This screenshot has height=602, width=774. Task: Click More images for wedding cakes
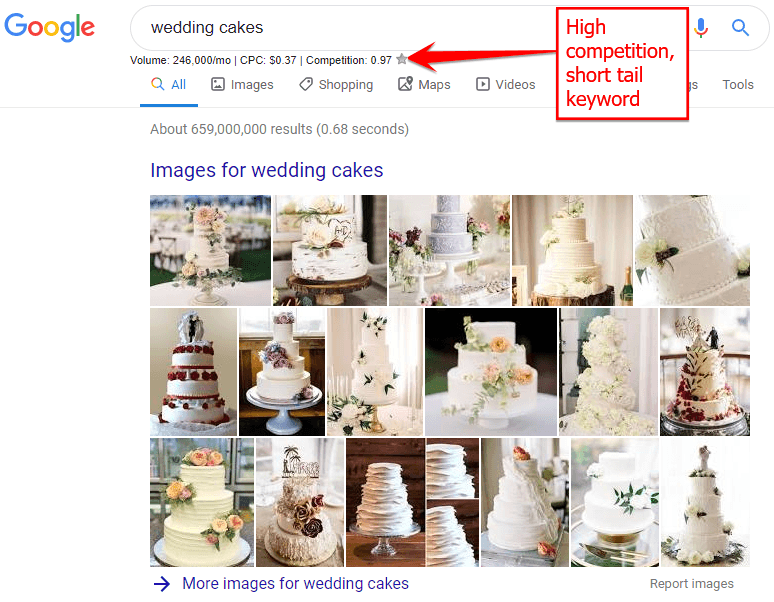click(x=295, y=583)
